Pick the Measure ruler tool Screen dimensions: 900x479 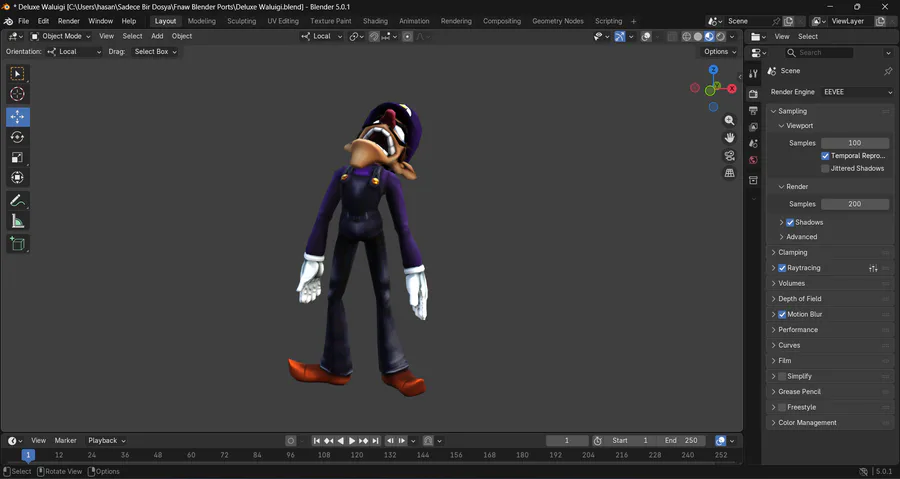tap(17, 221)
